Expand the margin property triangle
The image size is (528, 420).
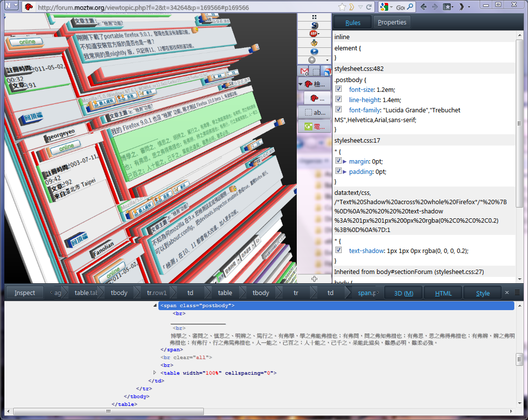point(345,161)
